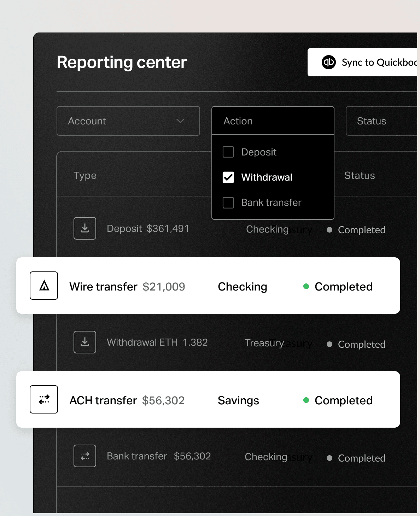Click the ACH transfer arrows icon
Viewport: 420px width, 516px height.
tap(43, 399)
